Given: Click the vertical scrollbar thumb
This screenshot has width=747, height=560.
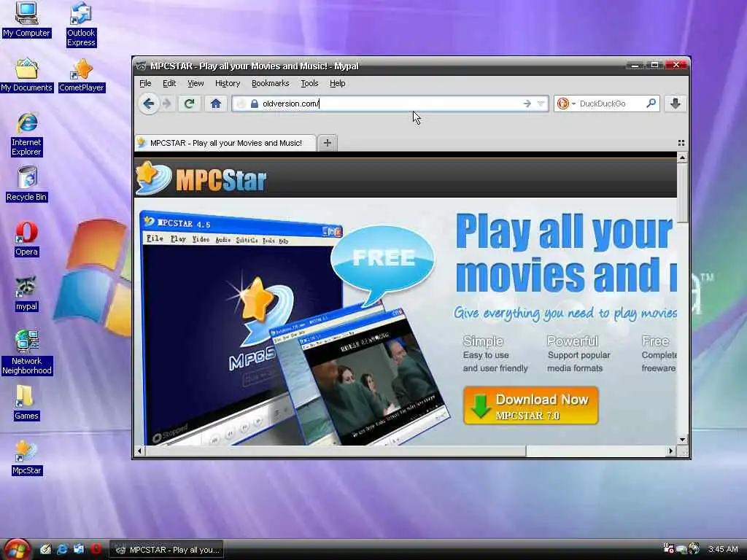Looking at the screenshot, I should pos(682,192).
